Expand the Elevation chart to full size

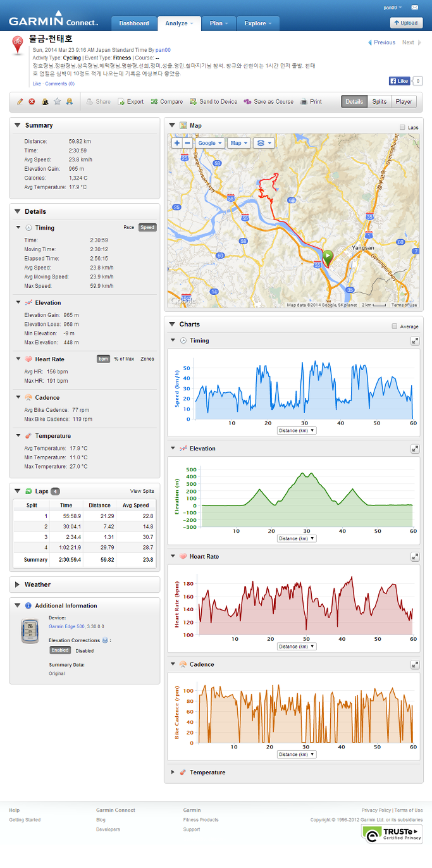point(415,449)
